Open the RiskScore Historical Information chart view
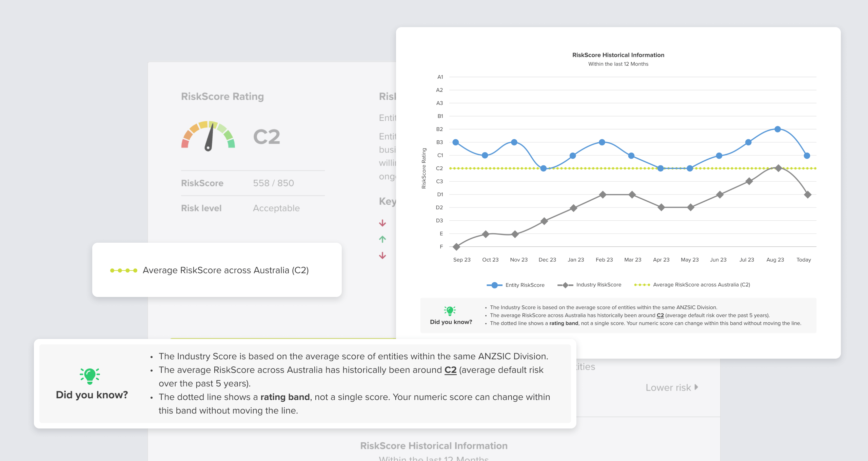The height and width of the screenshot is (461, 868). pyautogui.click(x=618, y=55)
